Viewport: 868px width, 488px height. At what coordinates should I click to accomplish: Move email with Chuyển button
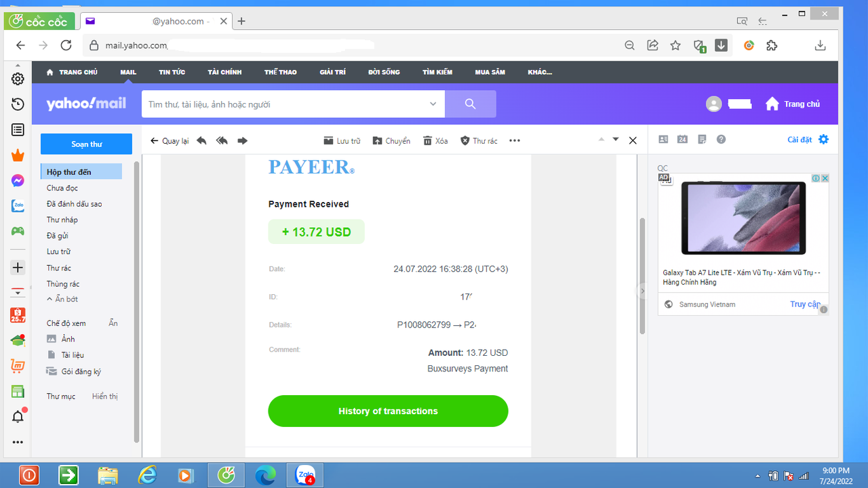pos(391,141)
